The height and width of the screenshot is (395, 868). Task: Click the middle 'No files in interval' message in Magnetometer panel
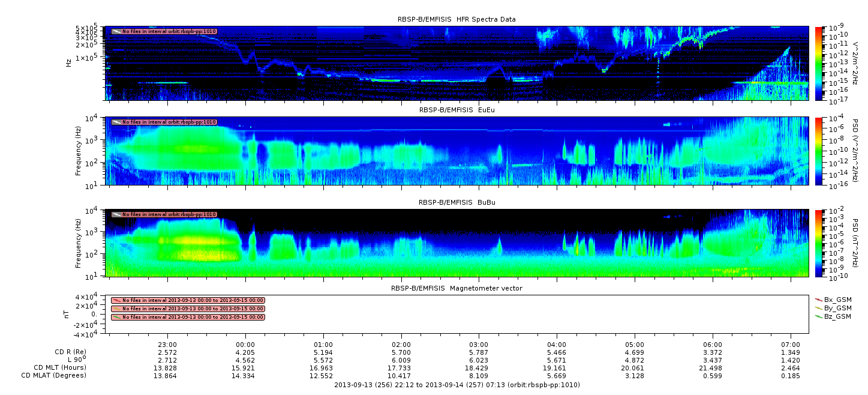point(193,309)
